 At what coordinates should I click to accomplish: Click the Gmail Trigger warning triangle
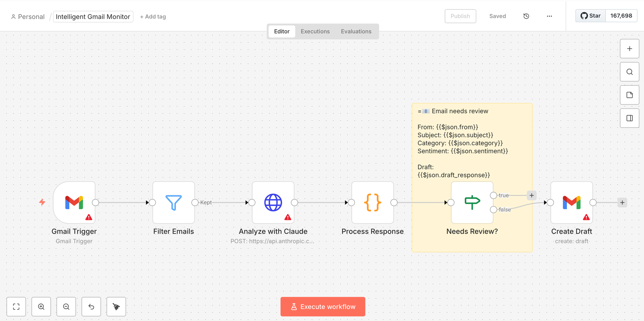89,217
